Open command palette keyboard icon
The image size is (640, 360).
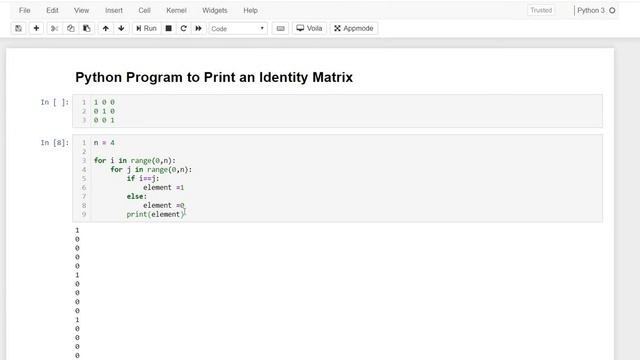[280, 28]
